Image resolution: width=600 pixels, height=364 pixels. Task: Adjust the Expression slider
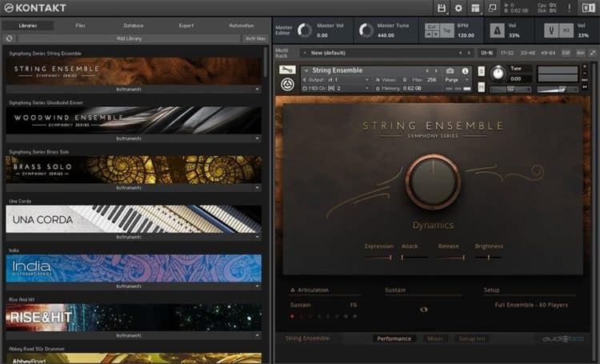378,258
